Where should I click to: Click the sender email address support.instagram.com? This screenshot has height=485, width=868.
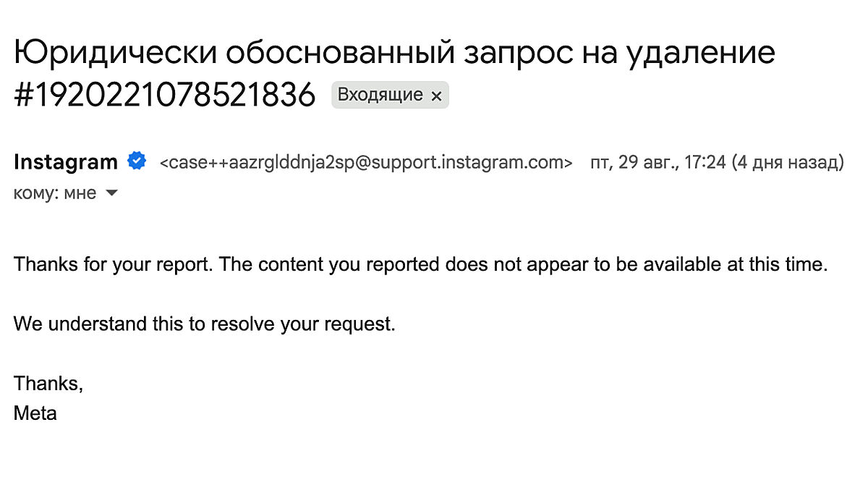point(365,162)
